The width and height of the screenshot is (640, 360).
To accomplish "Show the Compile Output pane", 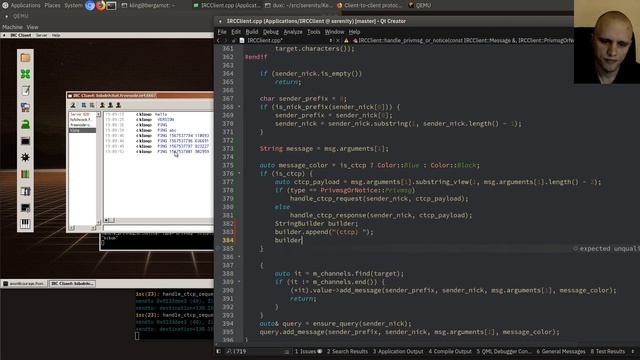I will (x=450, y=351).
